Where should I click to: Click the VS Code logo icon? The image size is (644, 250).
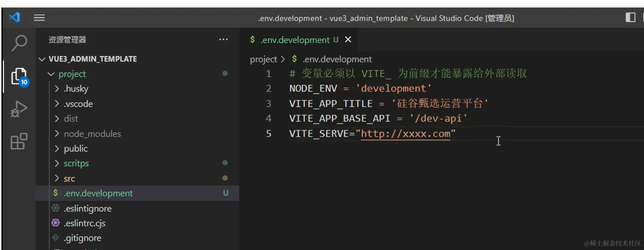[15, 17]
